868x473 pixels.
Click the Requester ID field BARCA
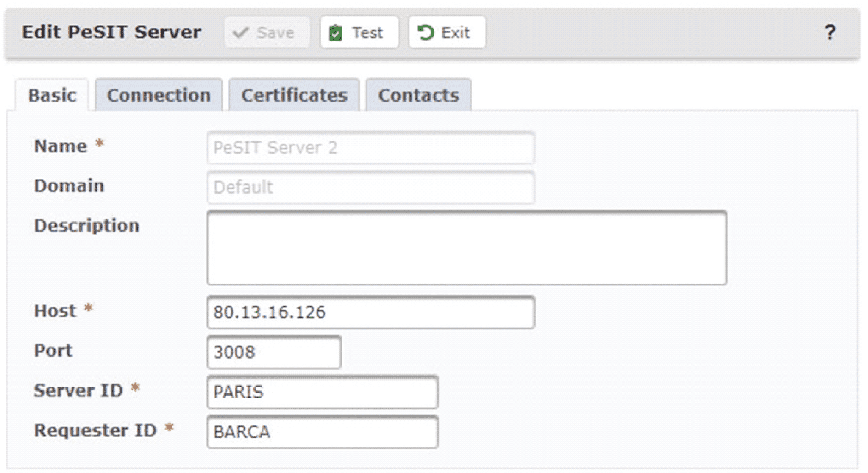click(322, 432)
